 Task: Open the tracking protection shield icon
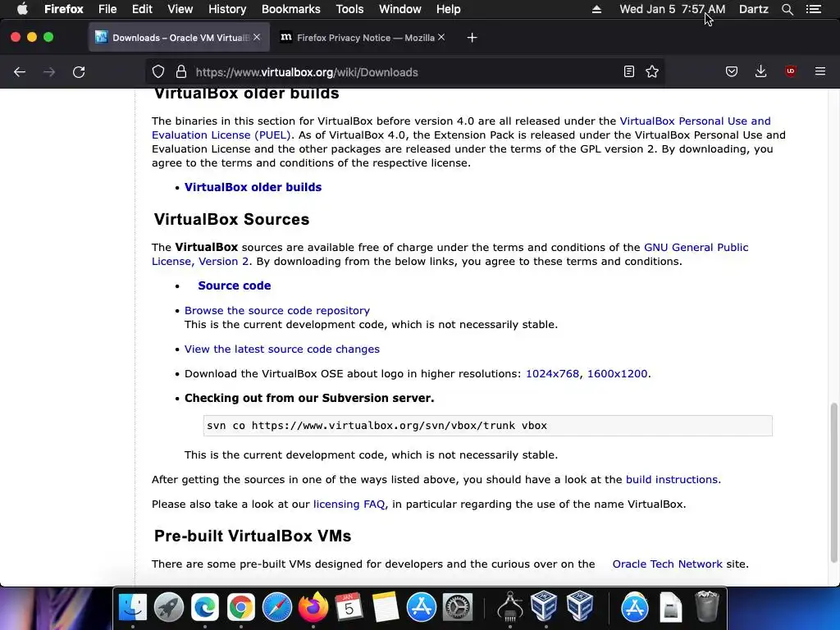click(x=158, y=72)
